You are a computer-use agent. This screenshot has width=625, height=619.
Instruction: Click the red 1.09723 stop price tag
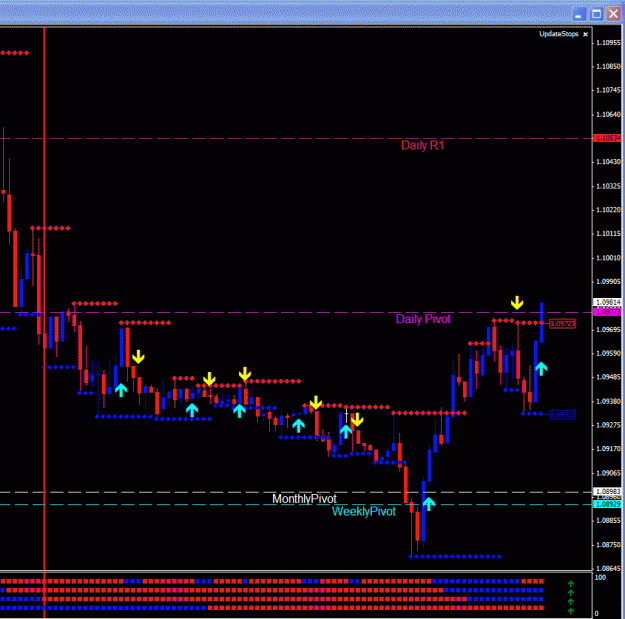pyautogui.click(x=562, y=324)
